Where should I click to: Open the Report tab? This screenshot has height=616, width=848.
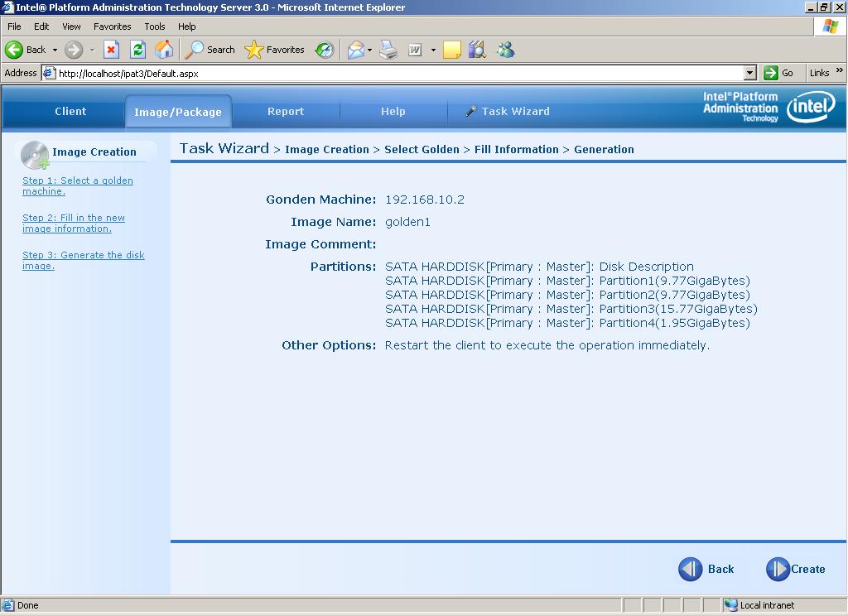[x=285, y=112]
